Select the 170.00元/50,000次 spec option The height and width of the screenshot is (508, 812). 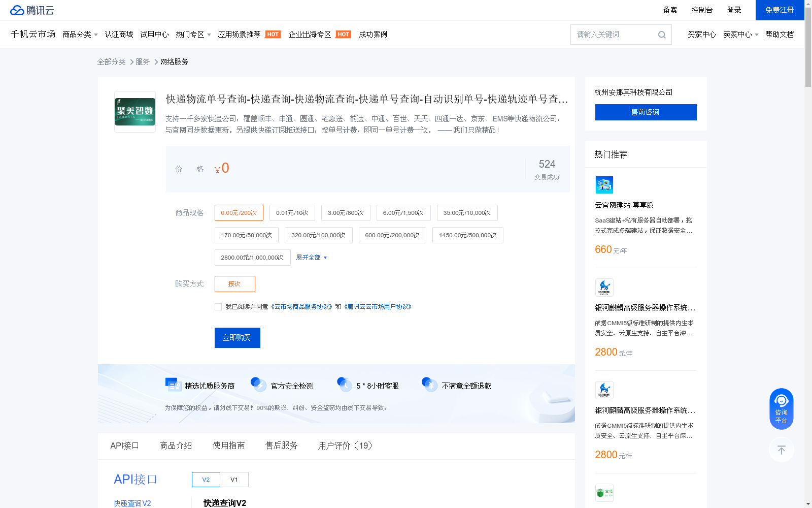pyautogui.click(x=247, y=235)
